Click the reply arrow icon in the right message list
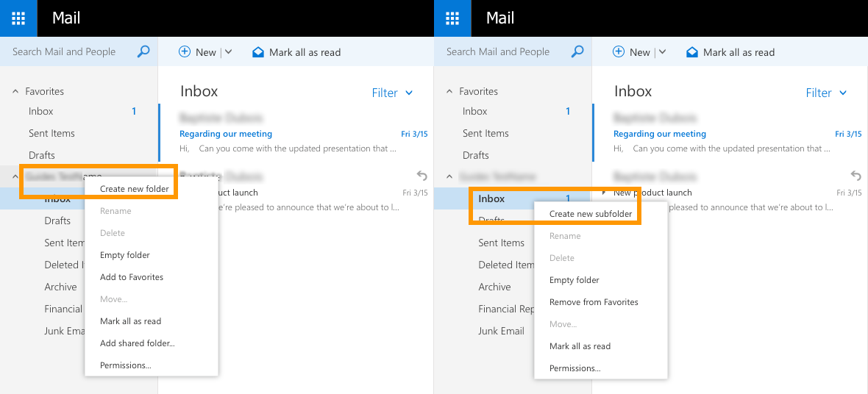 point(855,176)
